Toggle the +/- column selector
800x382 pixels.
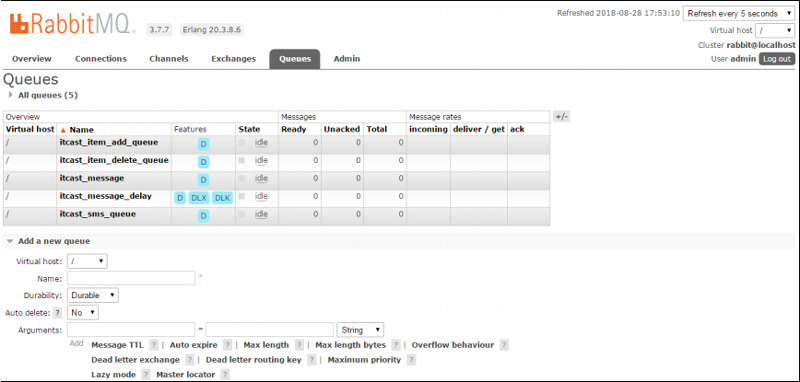(x=561, y=117)
